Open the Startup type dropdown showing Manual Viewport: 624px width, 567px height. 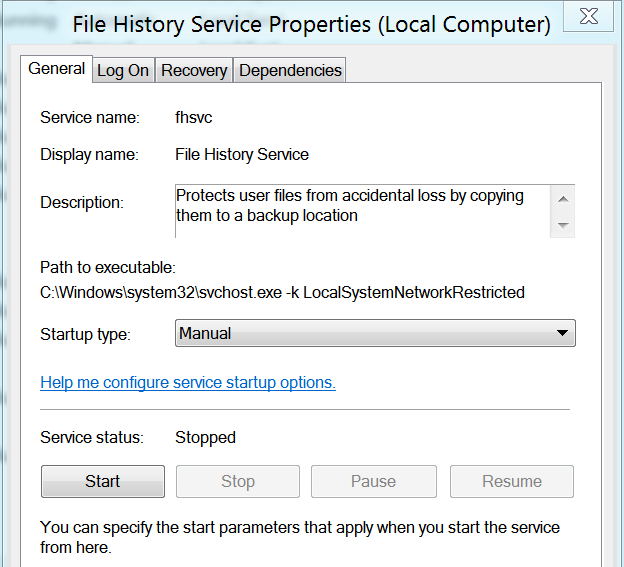pos(375,333)
